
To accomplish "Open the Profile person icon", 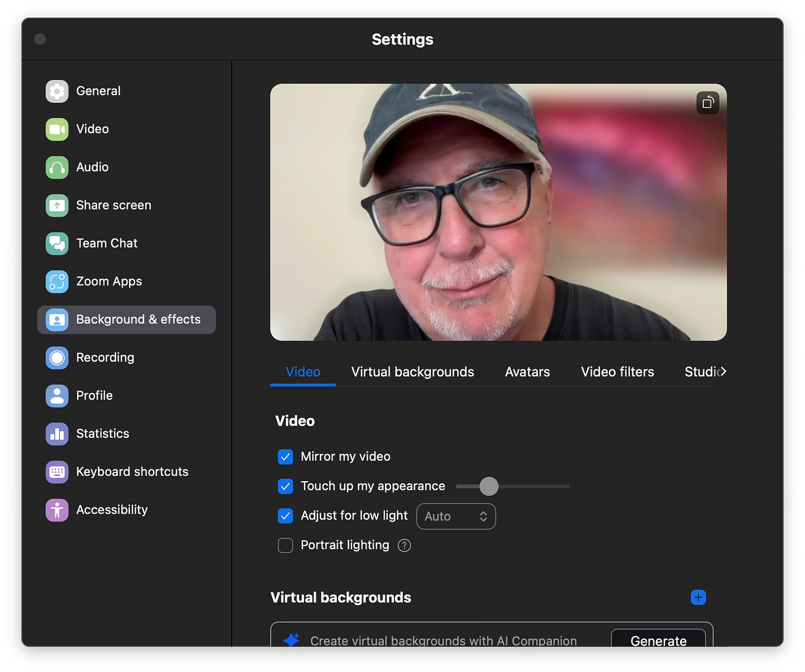I will pyautogui.click(x=57, y=396).
